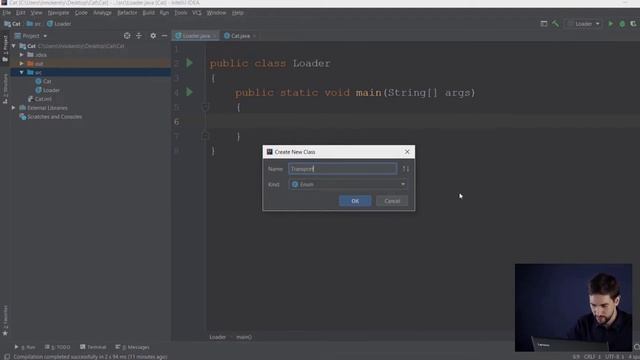Open the Run menu
640x360 pixels.
click(164, 13)
